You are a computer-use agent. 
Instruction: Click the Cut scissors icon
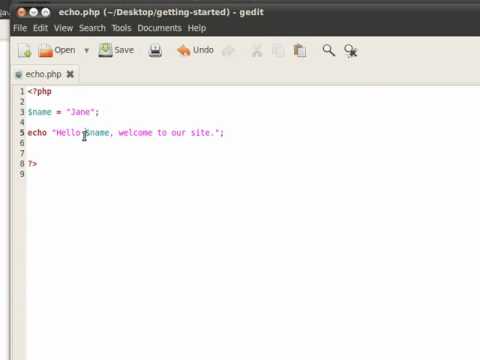point(257,51)
